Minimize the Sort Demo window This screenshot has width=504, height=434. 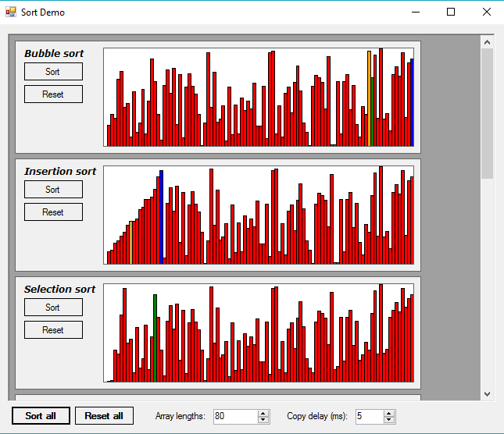[416, 12]
